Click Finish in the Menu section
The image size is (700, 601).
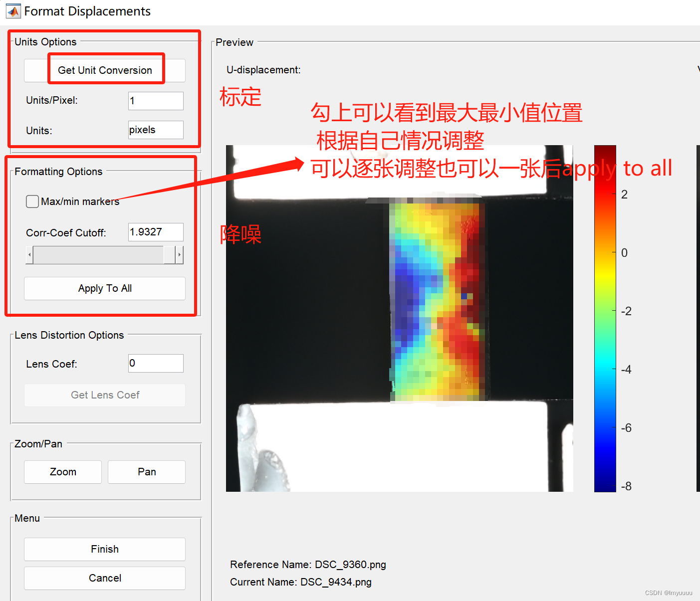pos(104,549)
